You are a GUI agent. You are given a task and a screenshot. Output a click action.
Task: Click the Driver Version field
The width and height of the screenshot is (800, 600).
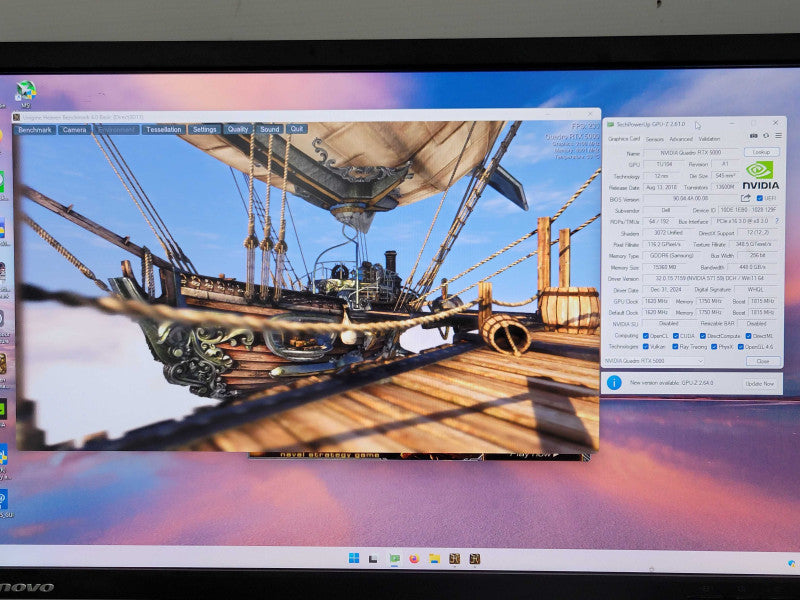tap(710, 279)
